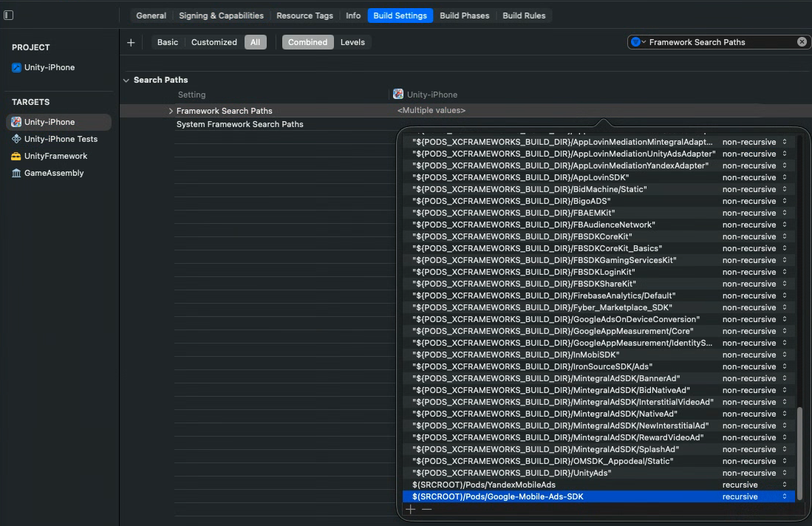Screen dimensions: 812x526
Task: Click the Unity-iPhone column header icon
Action: tap(398, 95)
